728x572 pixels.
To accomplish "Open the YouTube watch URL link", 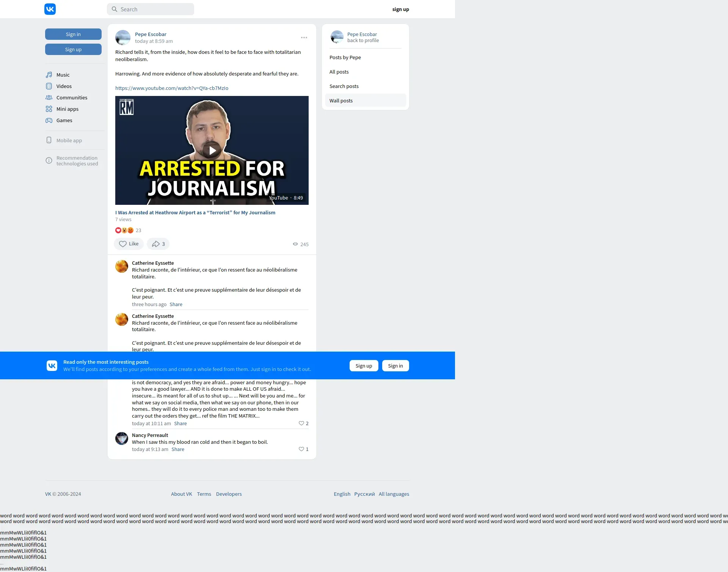I will point(172,88).
